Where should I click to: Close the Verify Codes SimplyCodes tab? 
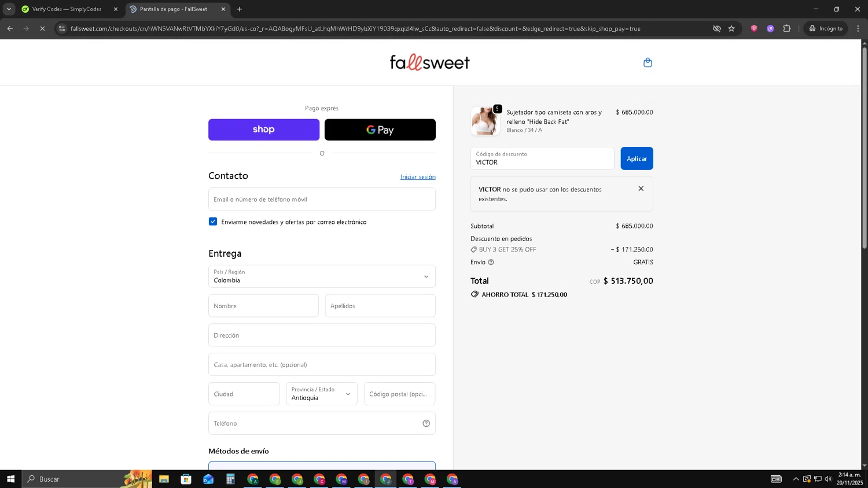tap(115, 9)
